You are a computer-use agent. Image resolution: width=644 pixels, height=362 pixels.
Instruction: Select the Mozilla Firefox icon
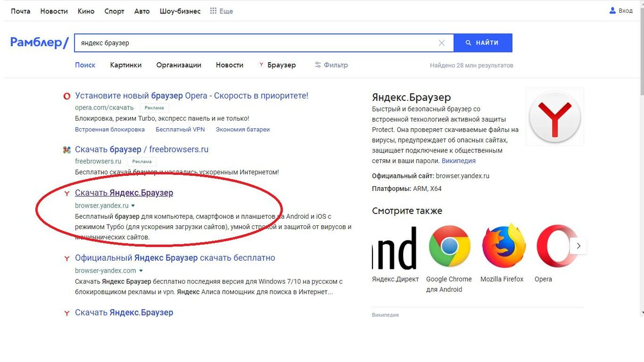[x=503, y=247]
